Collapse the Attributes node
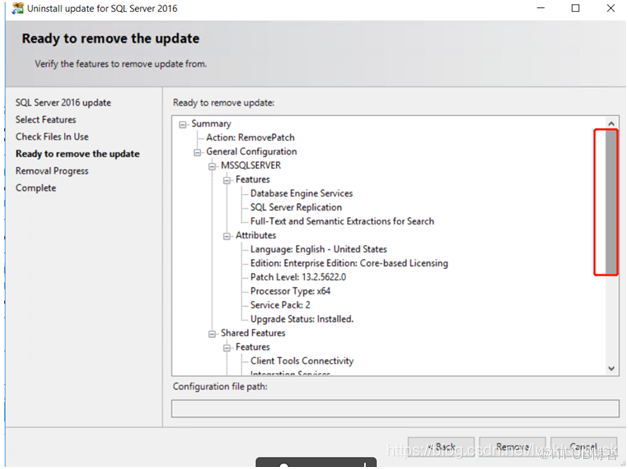 [x=227, y=236]
